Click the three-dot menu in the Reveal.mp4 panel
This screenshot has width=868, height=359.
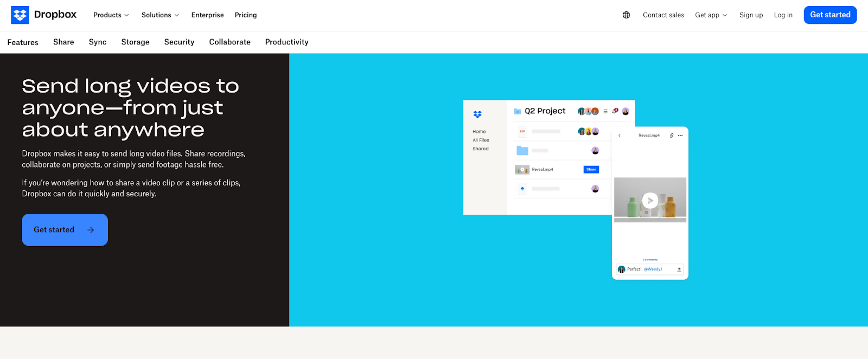(x=680, y=136)
